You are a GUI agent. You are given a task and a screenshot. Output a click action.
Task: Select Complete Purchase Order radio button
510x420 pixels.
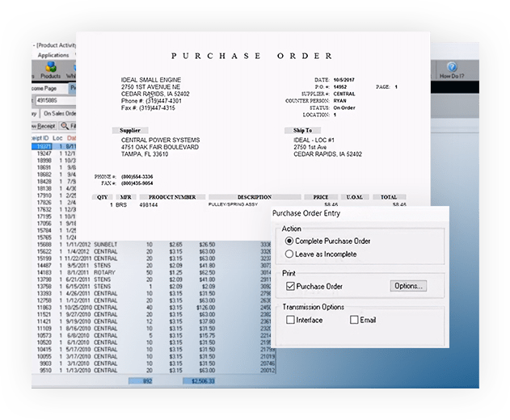[289, 241]
